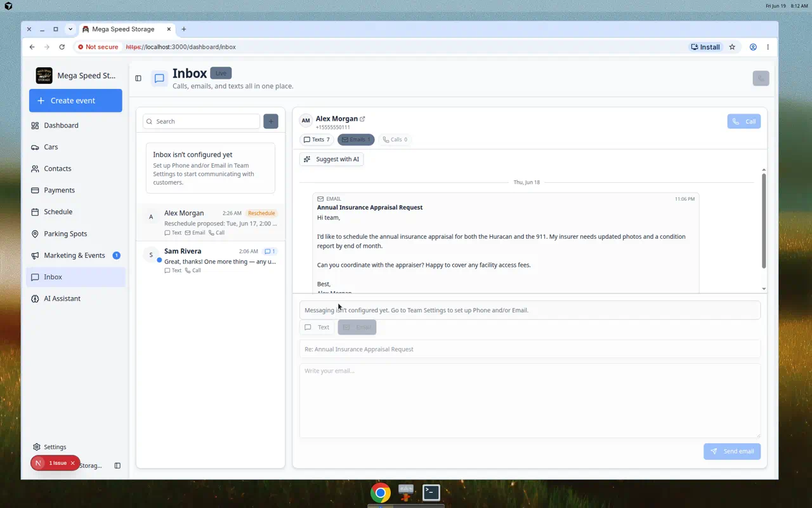The width and height of the screenshot is (812, 508).
Task: Click the Reschedule tag on Alex Morgan
Action: pos(261,213)
